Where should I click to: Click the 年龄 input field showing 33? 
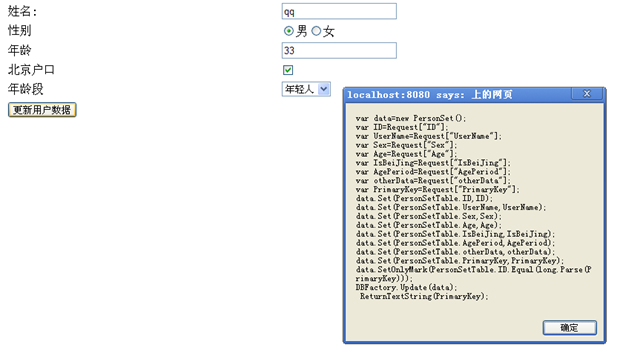point(339,51)
